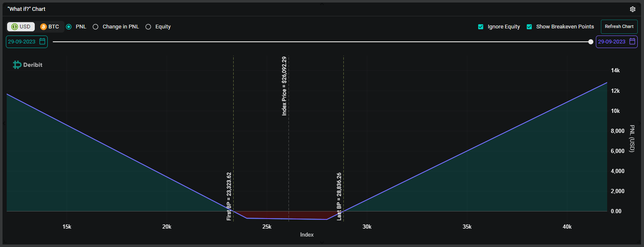The image size is (644, 247).
Task: Click the end date 29-09-2023 field
Action: (617, 42)
